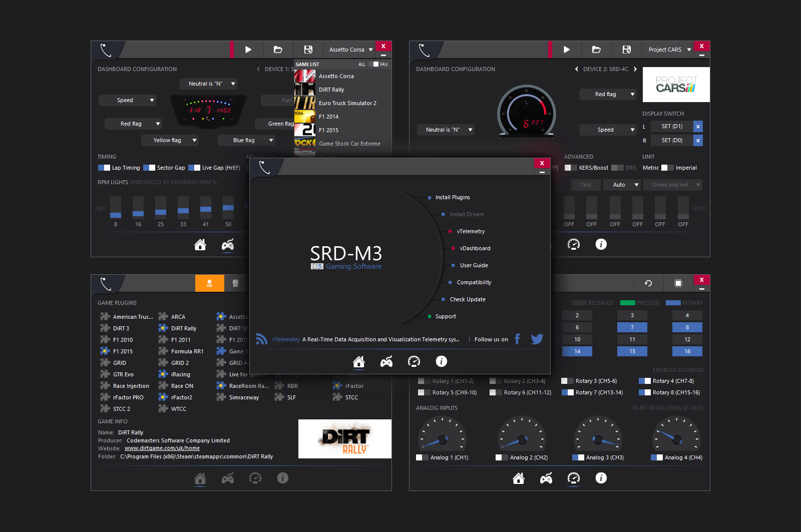Click trash icon in Game Plugins window
The height and width of the screenshot is (532, 801).
pyautogui.click(x=235, y=283)
